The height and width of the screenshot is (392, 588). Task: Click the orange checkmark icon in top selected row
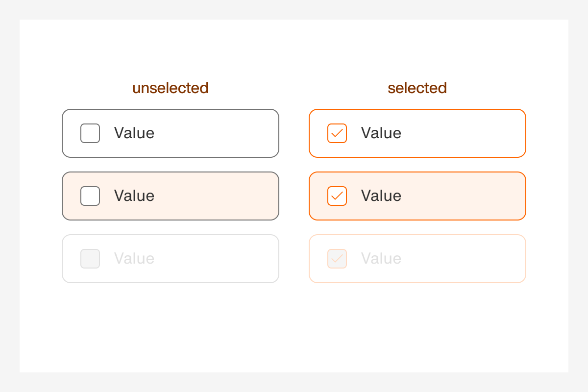pyautogui.click(x=337, y=133)
